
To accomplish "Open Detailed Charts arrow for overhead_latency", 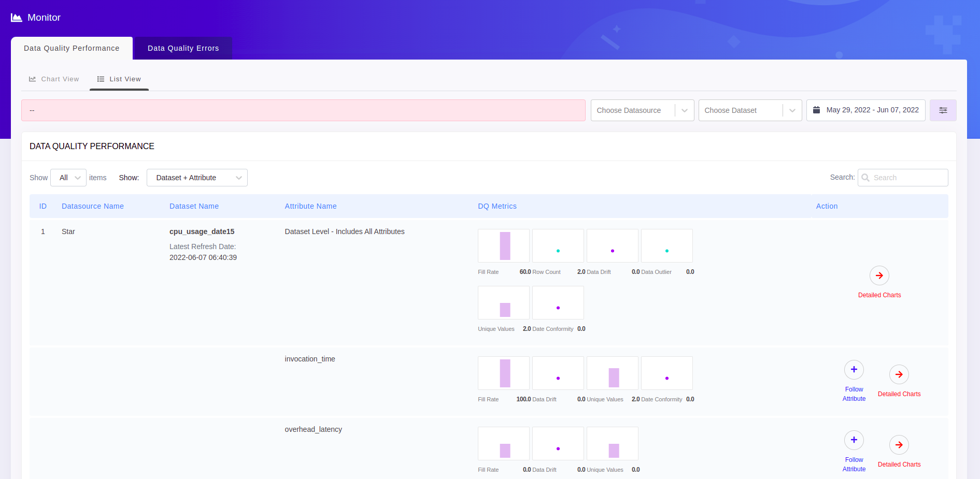I will pyautogui.click(x=899, y=445).
